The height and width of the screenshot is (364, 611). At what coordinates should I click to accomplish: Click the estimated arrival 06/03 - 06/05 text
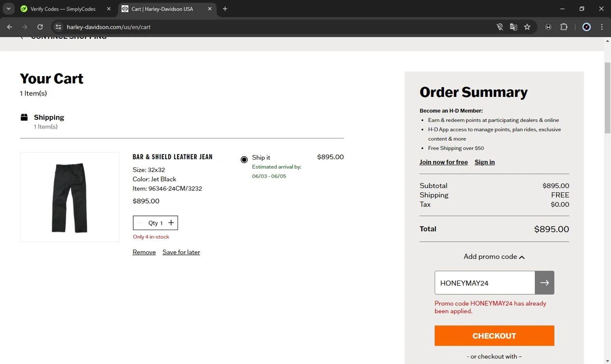(269, 176)
